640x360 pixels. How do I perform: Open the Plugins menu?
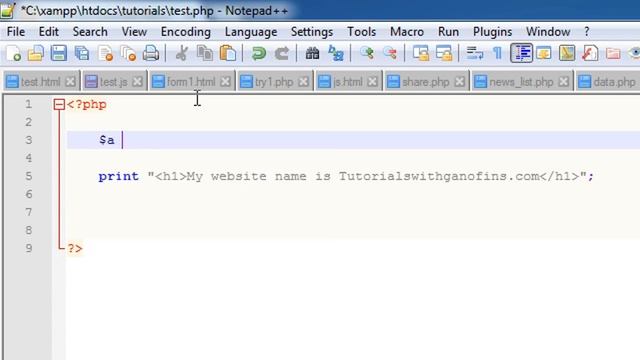(493, 31)
